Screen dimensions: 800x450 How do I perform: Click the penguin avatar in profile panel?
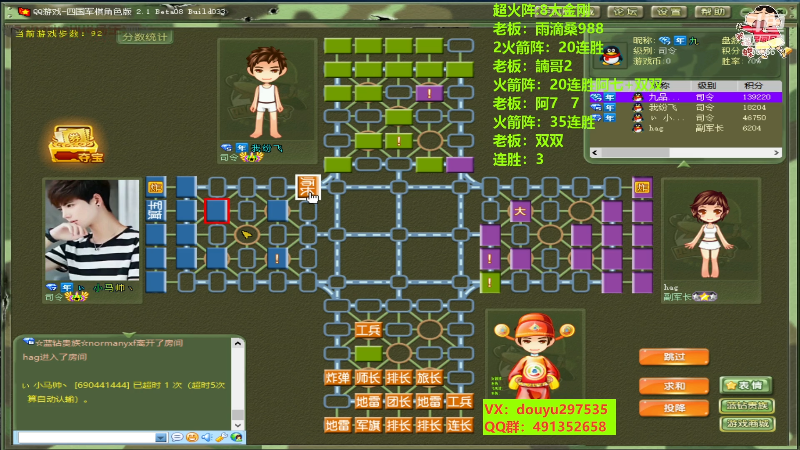coord(611,54)
